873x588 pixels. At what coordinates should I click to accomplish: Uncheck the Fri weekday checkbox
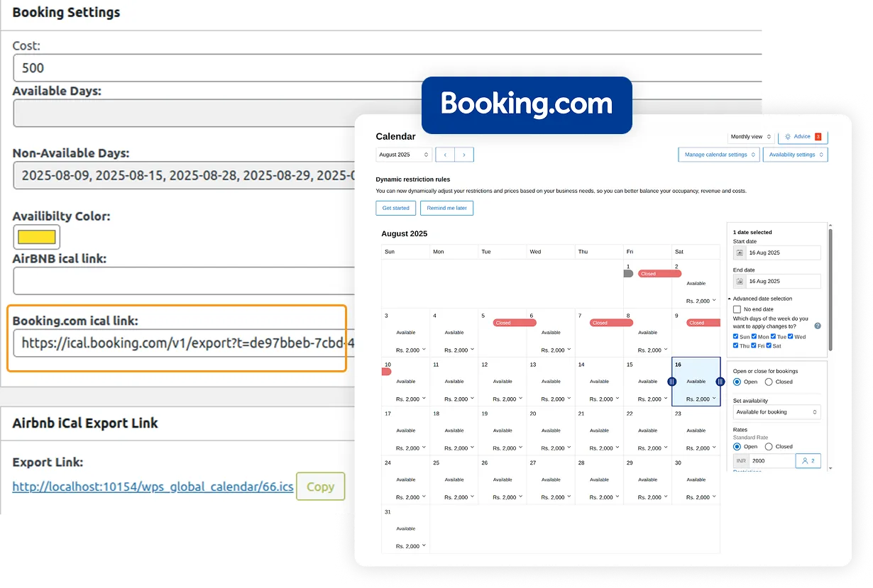pyautogui.click(x=754, y=345)
